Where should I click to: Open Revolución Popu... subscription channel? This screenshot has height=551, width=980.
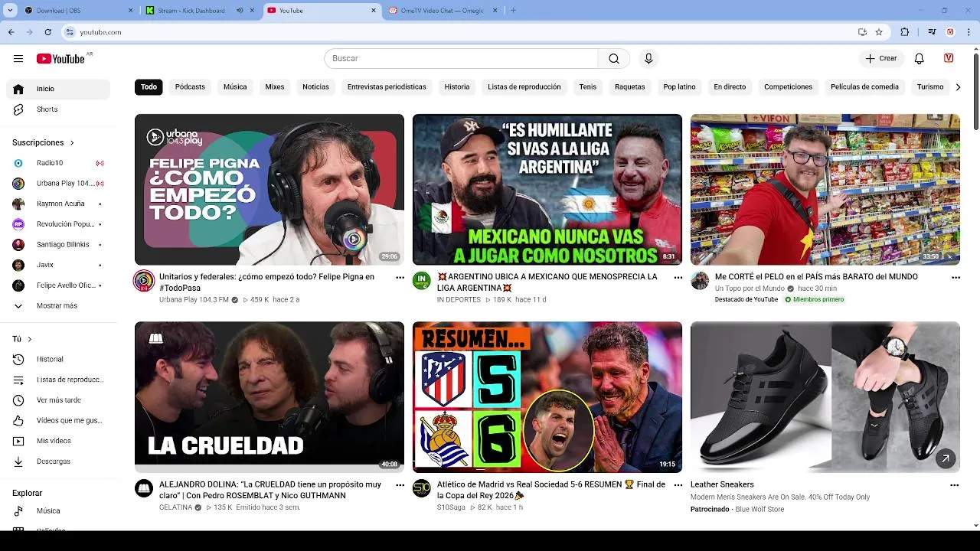click(x=58, y=224)
